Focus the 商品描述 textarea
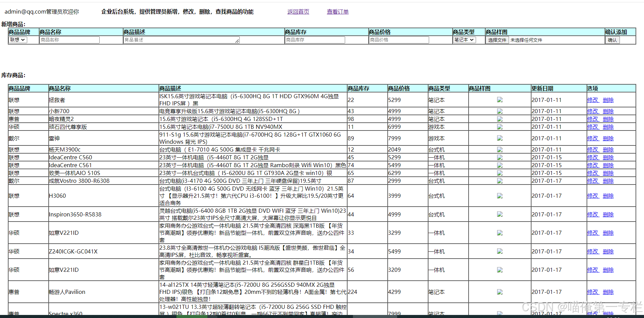 coord(182,40)
